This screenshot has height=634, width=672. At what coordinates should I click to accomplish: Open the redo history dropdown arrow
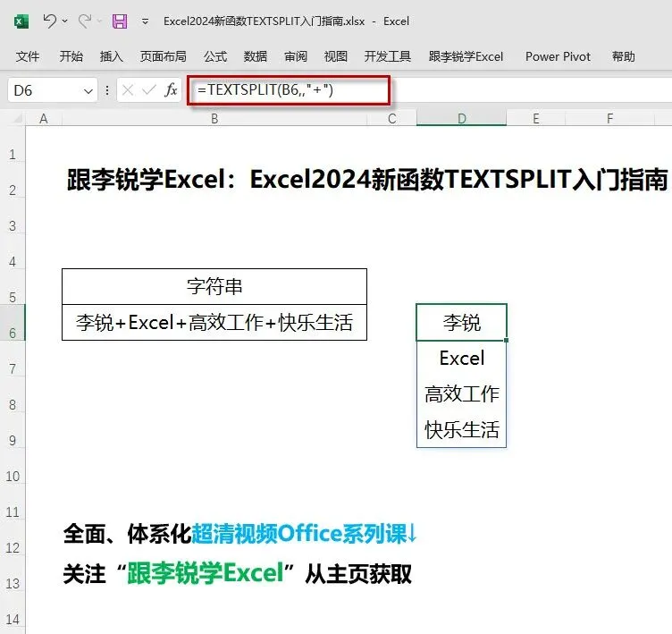[x=99, y=21]
